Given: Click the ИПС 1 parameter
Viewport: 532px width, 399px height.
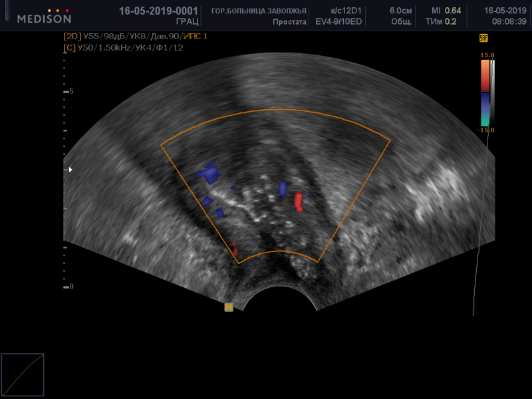Looking at the screenshot, I should 196,37.
